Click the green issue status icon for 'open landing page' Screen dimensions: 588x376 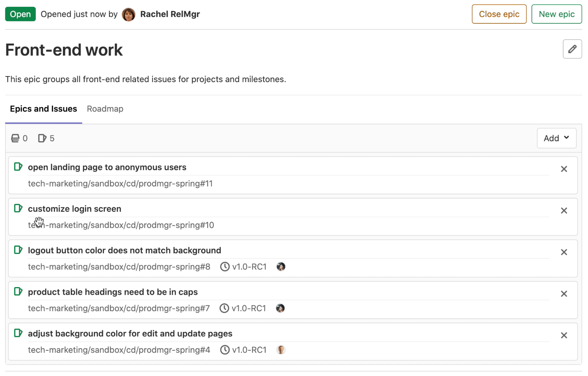[18, 167]
